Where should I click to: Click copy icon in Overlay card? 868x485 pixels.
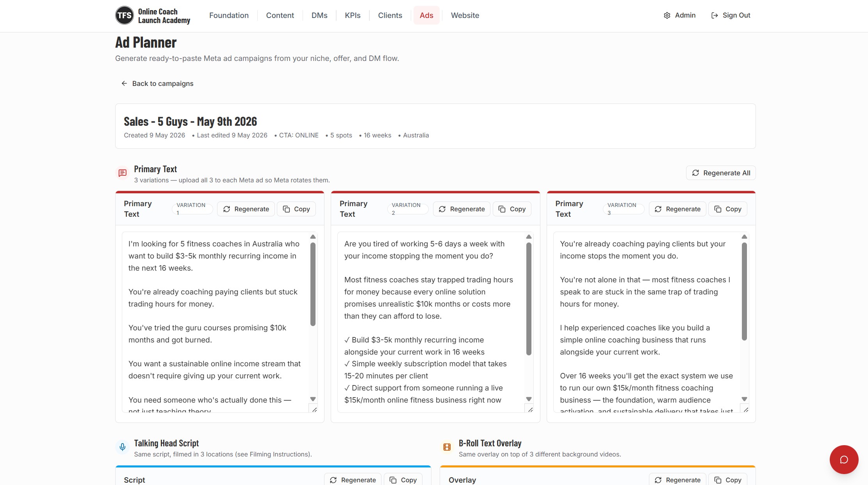(x=718, y=480)
